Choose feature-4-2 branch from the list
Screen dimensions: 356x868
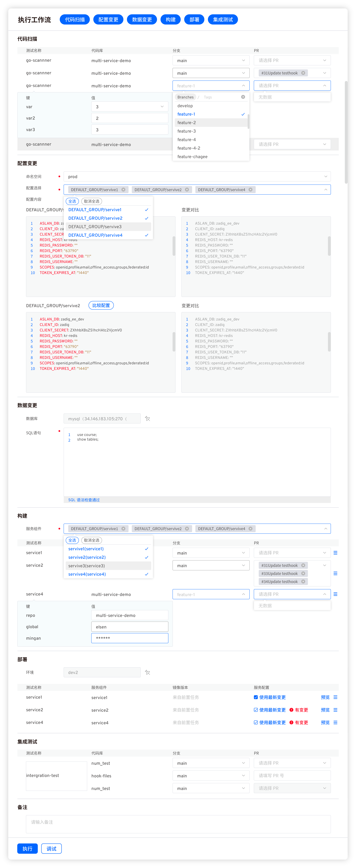coord(211,148)
